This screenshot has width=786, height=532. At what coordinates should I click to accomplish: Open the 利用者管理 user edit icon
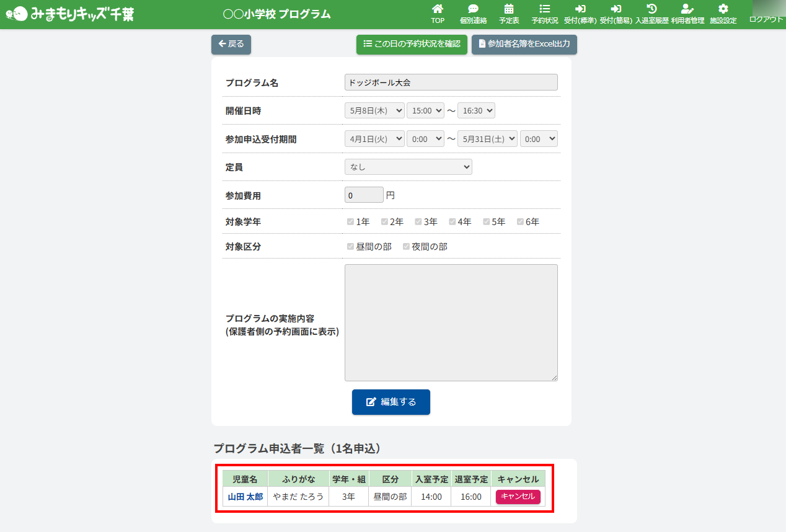point(687,9)
